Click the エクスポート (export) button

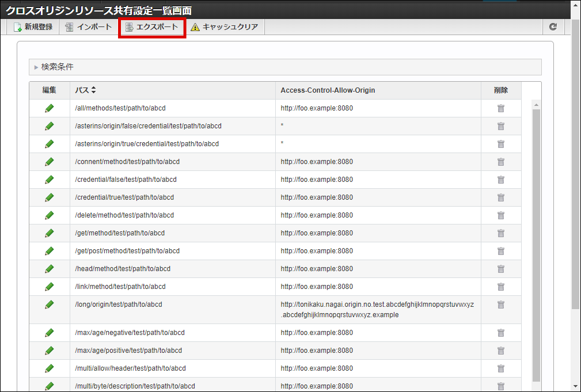(x=152, y=27)
